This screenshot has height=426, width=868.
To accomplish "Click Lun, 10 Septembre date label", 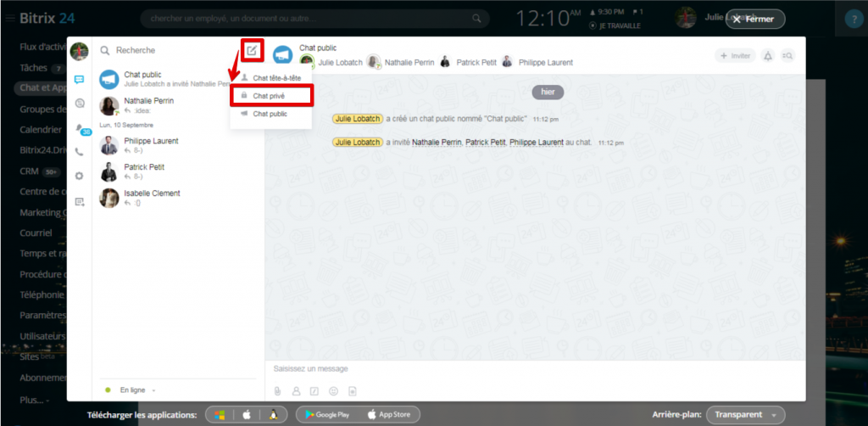I will tap(126, 126).
